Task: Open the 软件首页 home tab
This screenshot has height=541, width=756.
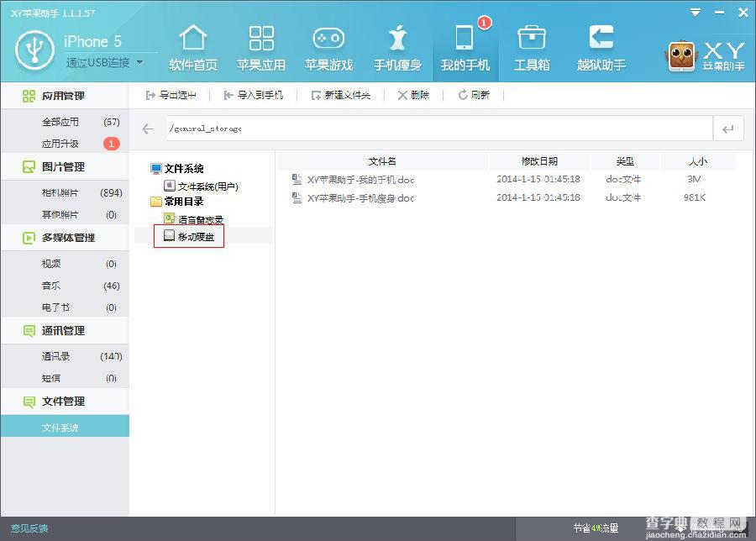Action: point(193,48)
